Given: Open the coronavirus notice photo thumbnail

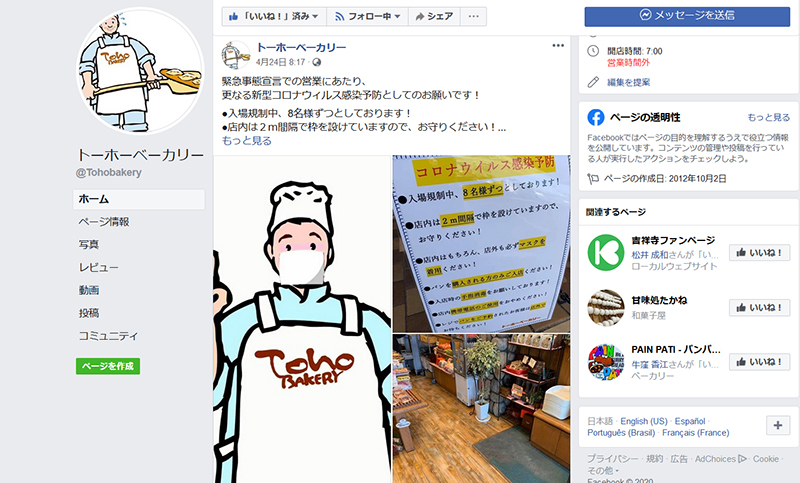Looking at the screenshot, I should click(481, 244).
